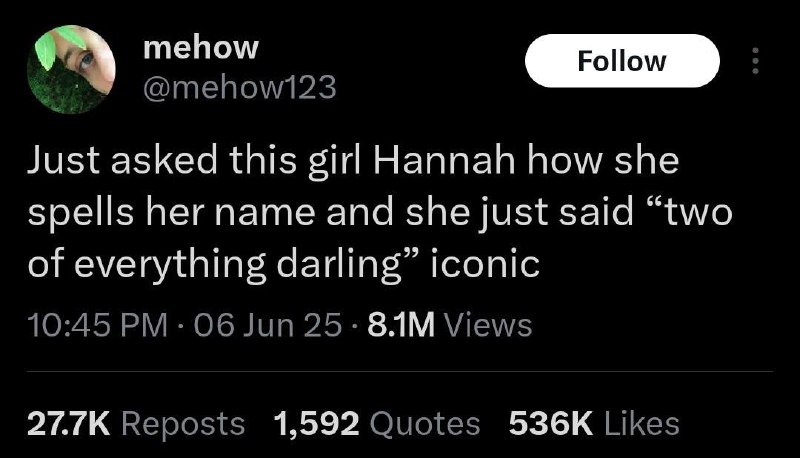Open the 27.7K Reposts list

[x=136, y=424]
